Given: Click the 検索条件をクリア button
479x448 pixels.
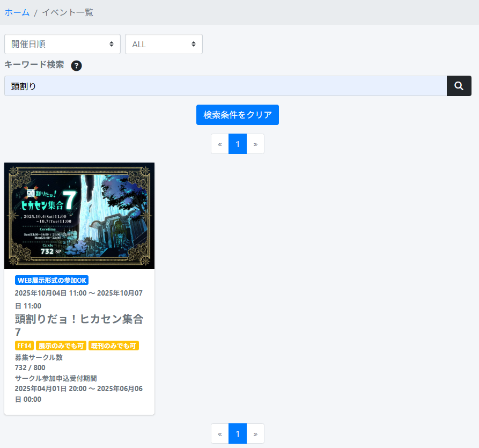Looking at the screenshot, I should [237, 115].
